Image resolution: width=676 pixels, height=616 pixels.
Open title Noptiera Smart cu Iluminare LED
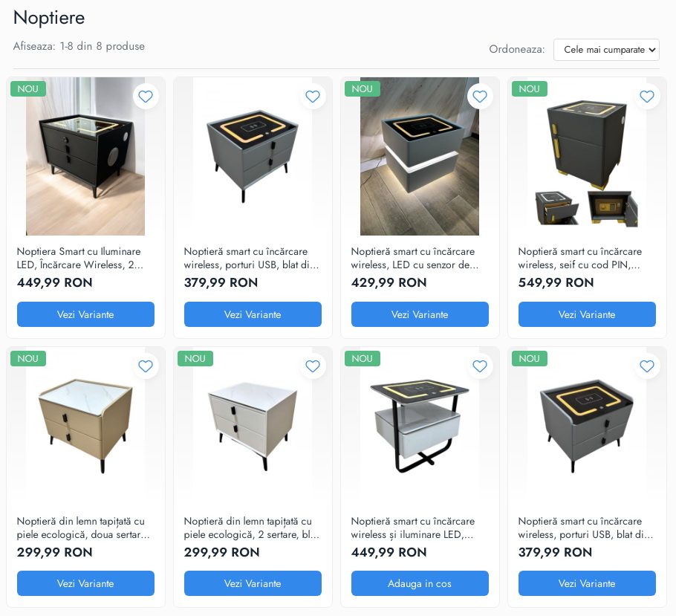79,258
